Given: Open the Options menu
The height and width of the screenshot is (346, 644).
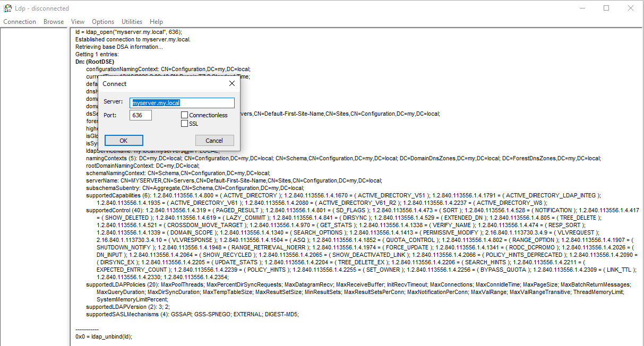Looking at the screenshot, I should (103, 22).
